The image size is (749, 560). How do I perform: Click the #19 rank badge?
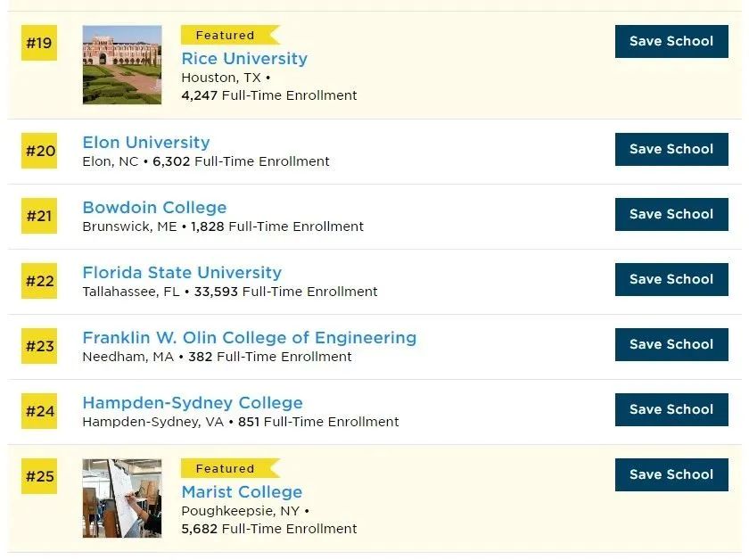click(39, 43)
